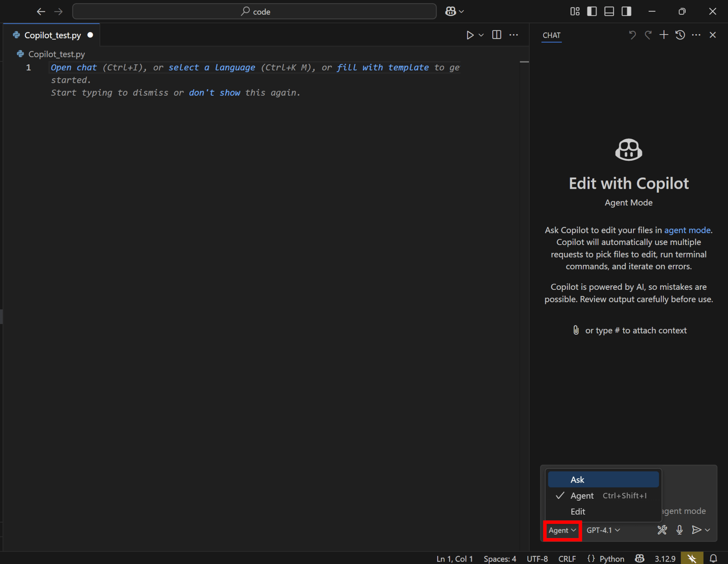Open the Agent mode dropdown

pos(562,530)
